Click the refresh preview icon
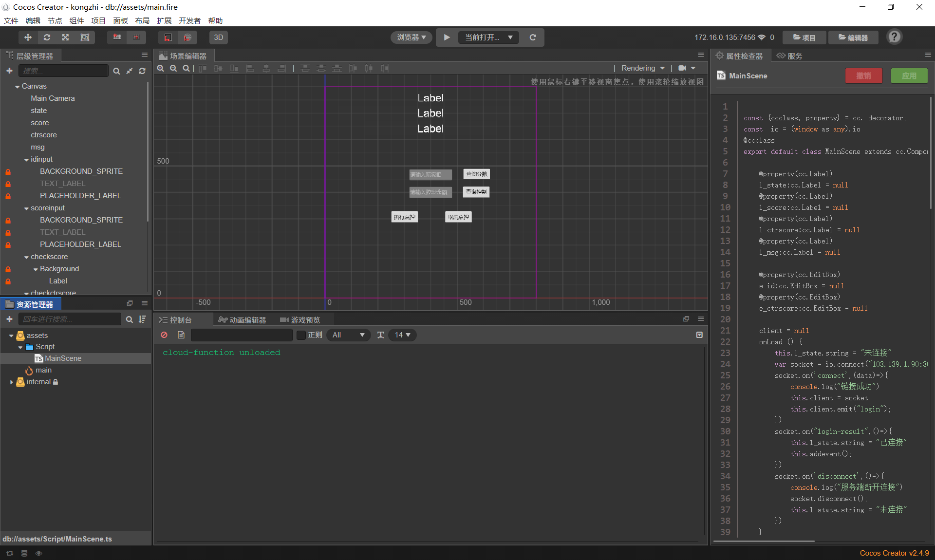This screenshot has width=935, height=560. coord(533,37)
